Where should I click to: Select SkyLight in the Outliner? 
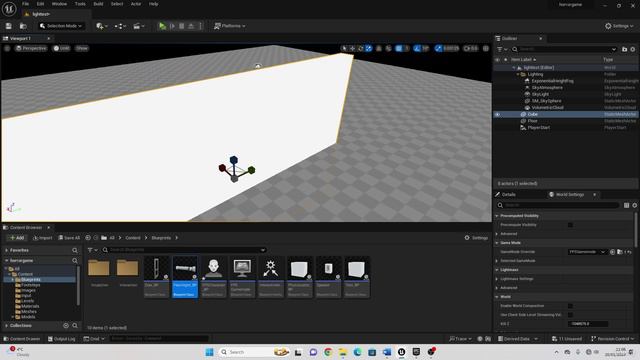540,94
